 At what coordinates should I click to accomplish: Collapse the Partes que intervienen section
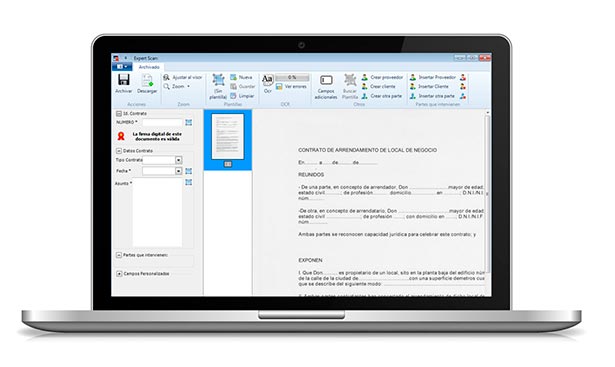(118, 255)
